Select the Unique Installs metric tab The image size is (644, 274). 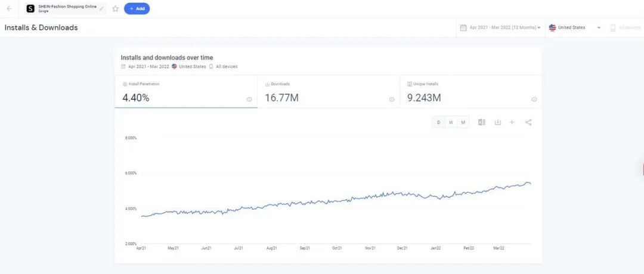[471, 92]
